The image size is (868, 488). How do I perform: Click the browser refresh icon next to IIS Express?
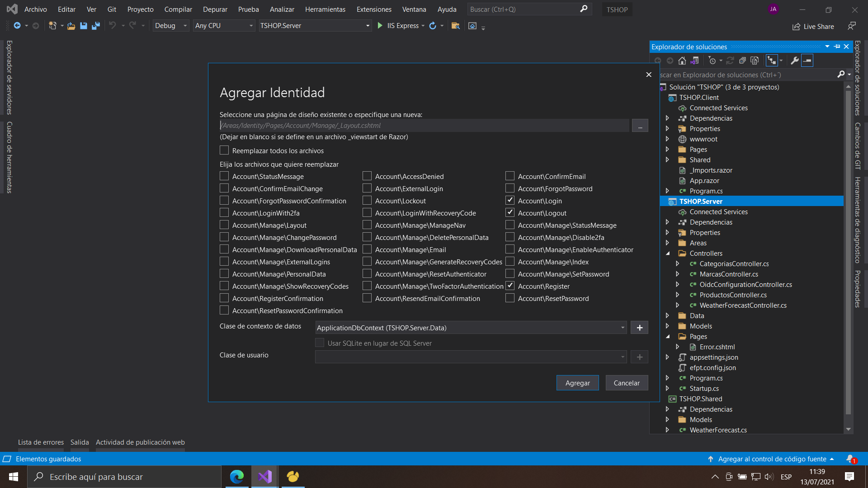pyautogui.click(x=433, y=26)
